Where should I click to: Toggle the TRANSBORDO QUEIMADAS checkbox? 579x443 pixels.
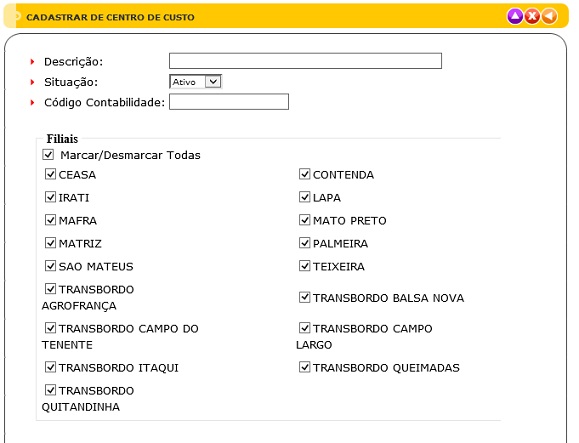305,367
